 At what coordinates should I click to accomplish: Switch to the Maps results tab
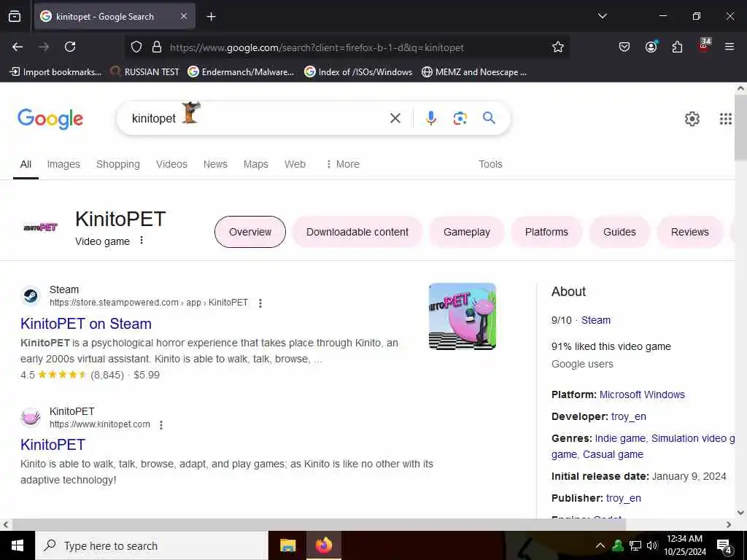[x=256, y=164]
